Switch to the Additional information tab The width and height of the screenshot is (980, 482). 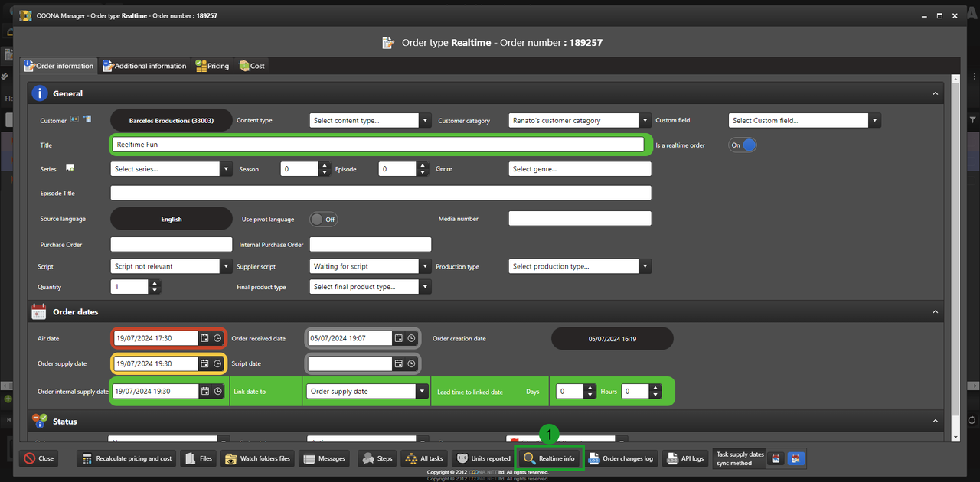[144, 66]
